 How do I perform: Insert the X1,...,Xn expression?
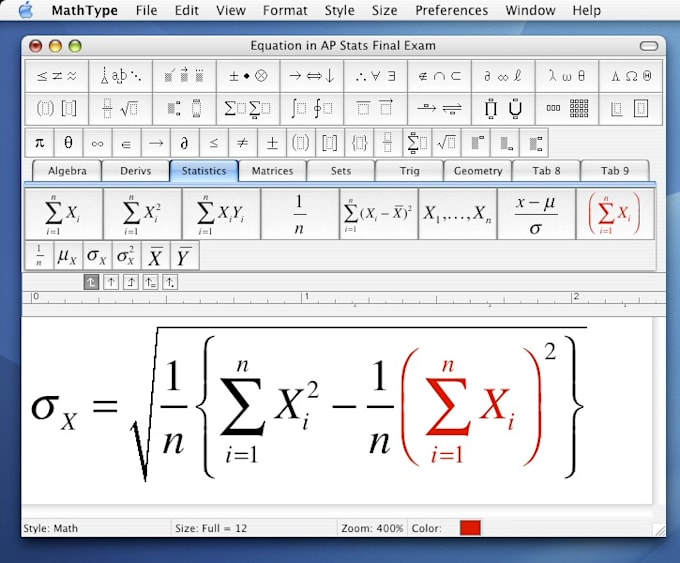click(458, 214)
